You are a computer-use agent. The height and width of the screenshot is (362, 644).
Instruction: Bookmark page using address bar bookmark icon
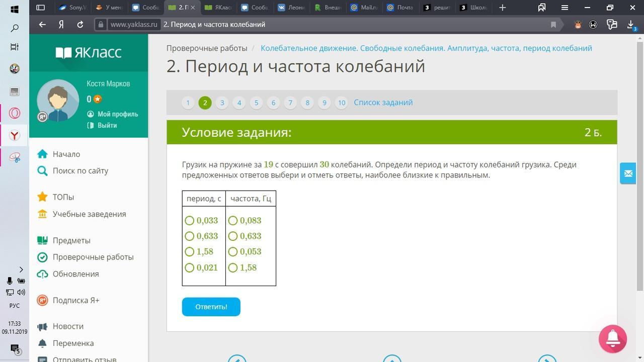click(553, 25)
